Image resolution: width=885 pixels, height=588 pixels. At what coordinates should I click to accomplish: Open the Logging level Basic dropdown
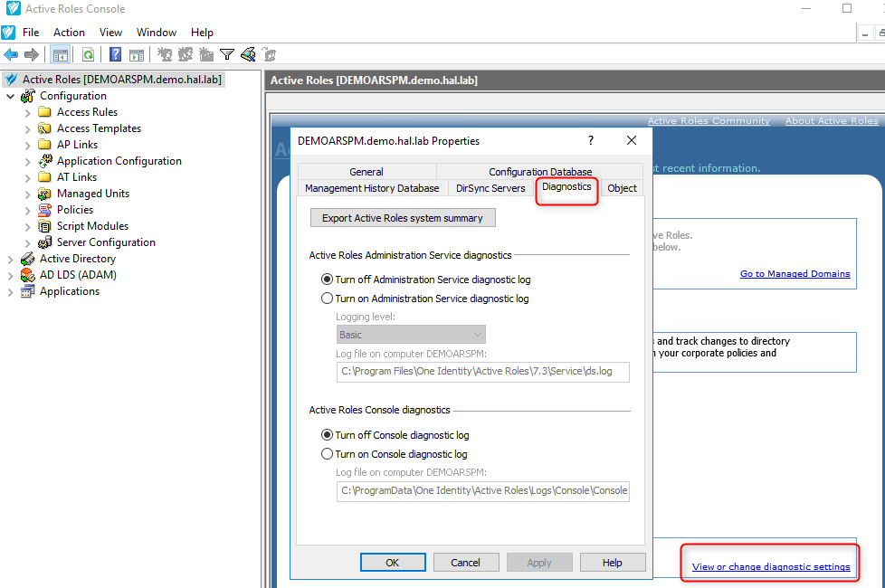pos(411,334)
